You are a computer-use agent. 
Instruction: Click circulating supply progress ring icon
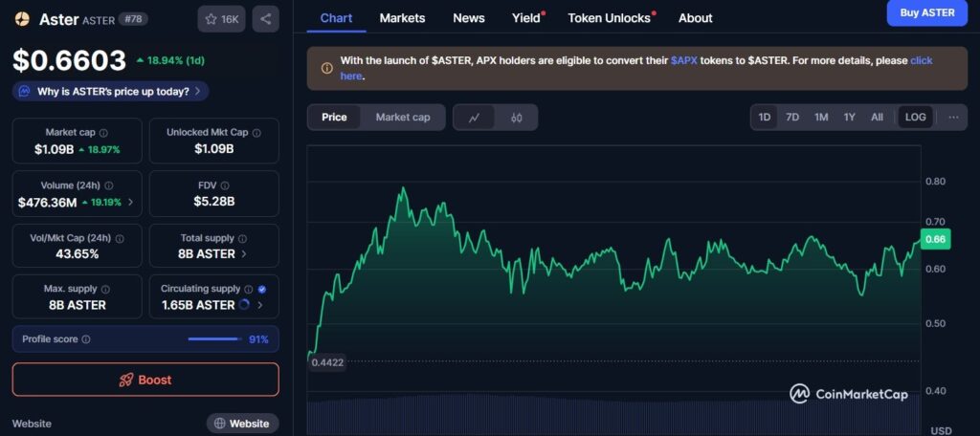tap(244, 305)
